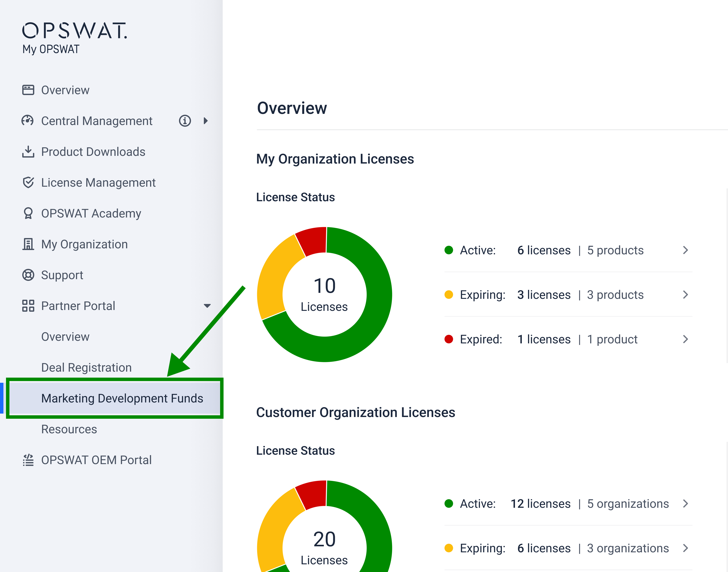
Task: Click the Overview sidebar icon
Action: click(x=28, y=90)
